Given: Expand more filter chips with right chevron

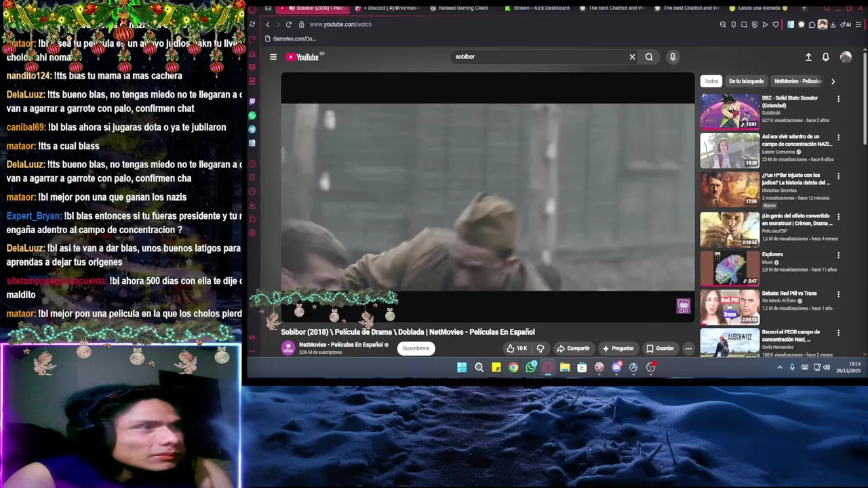Looking at the screenshot, I should coord(833,81).
